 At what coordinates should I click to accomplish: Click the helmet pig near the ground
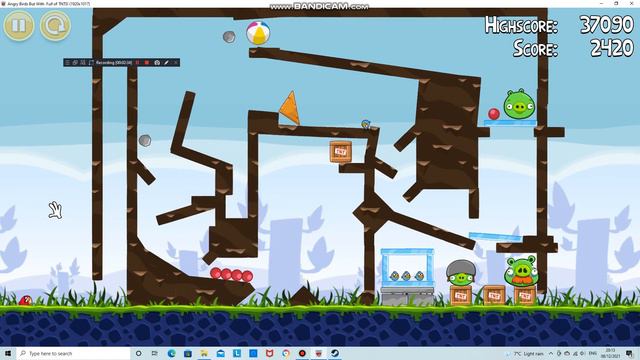pos(461,273)
